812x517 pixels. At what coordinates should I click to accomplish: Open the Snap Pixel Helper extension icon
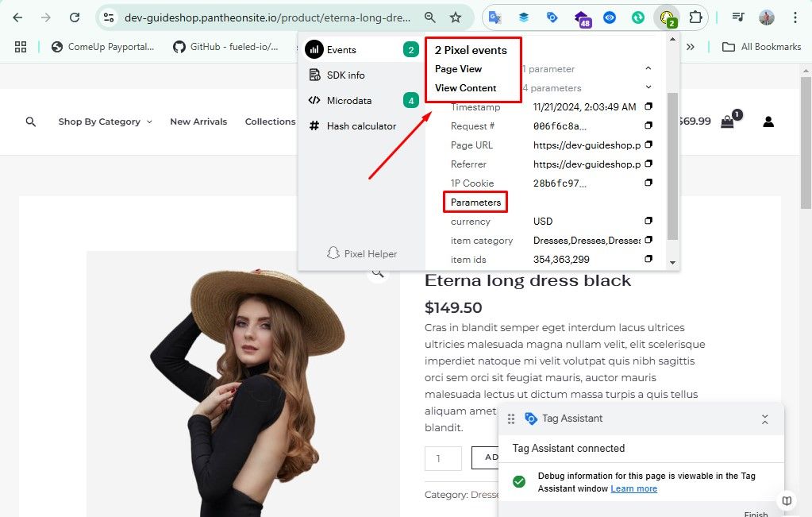coord(668,17)
